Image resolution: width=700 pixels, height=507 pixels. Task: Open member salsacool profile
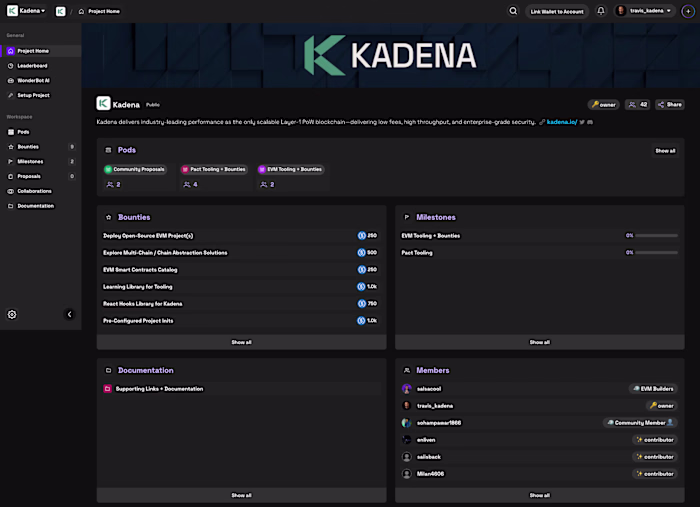(x=429, y=389)
